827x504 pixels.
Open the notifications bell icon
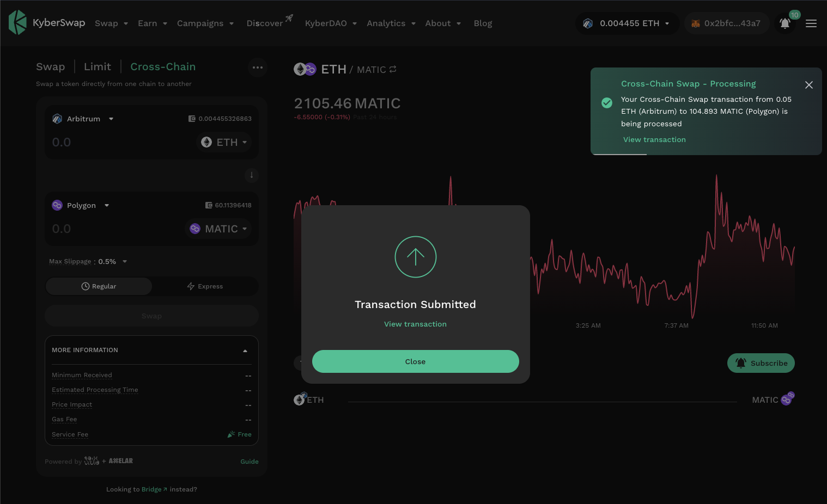(785, 23)
